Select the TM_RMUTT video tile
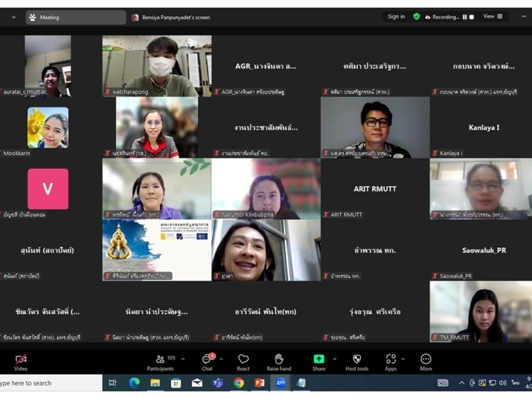532x399 pixels. 481,311
